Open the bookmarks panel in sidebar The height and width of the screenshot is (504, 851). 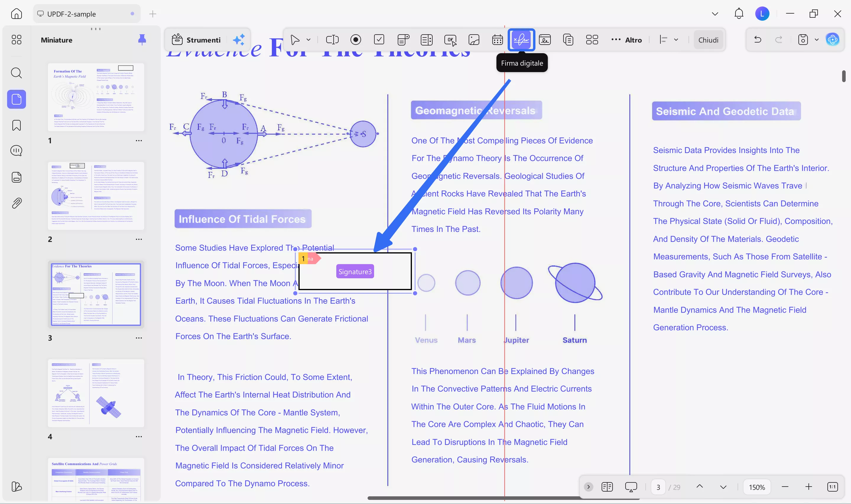tap(16, 125)
